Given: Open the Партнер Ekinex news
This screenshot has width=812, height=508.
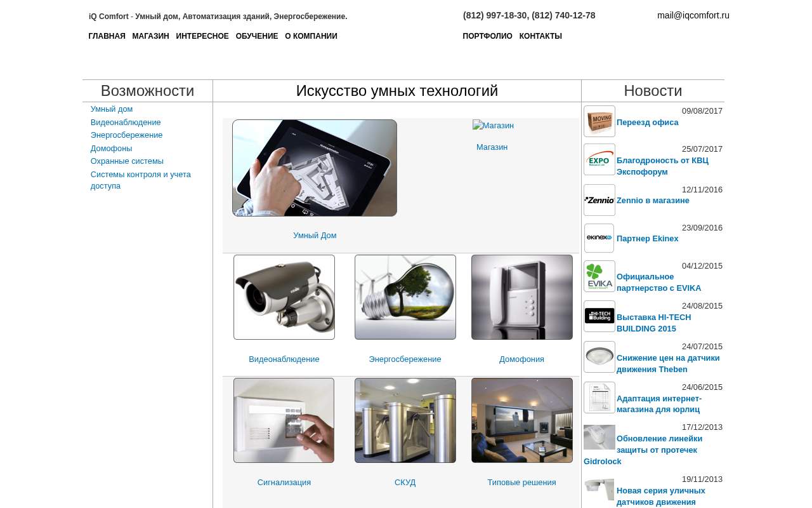Looking at the screenshot, I should (648, 239).
